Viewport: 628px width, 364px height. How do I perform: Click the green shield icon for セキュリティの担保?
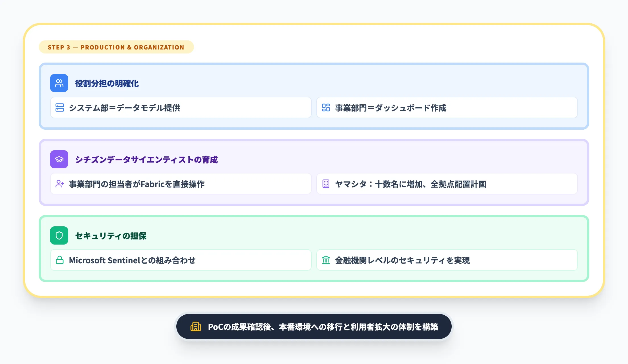[x=59, y=235]
